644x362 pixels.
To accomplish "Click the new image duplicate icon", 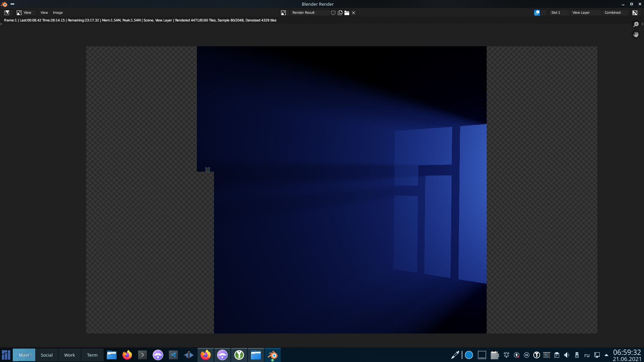I will (340, 12).
